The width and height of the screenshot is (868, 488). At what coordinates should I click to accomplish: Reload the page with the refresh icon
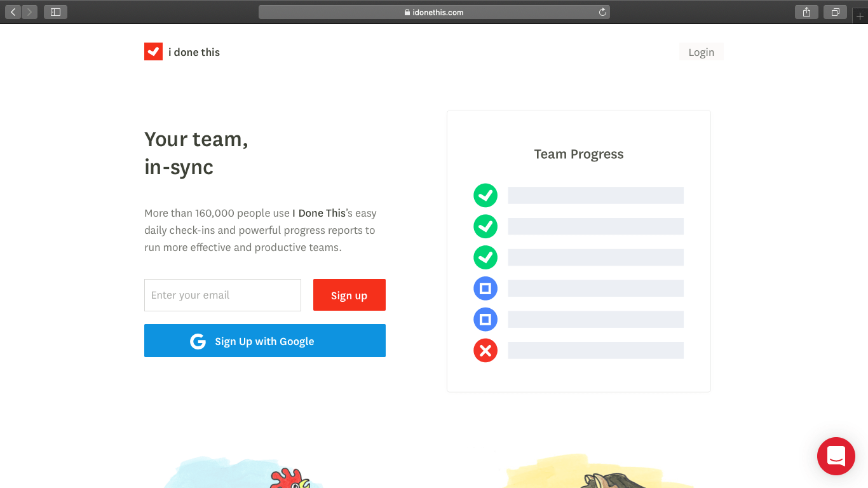point(602,12)
